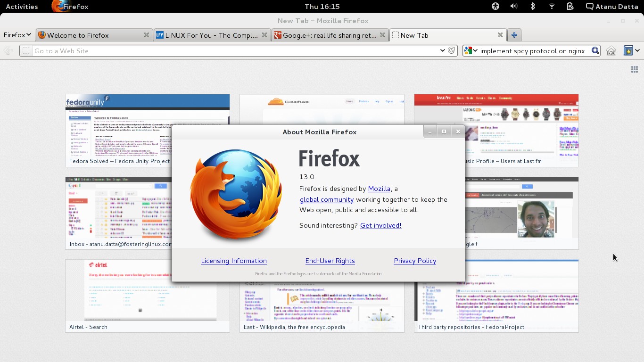Click the Get involved! link

pyautogui.click(x=380, y=225)
